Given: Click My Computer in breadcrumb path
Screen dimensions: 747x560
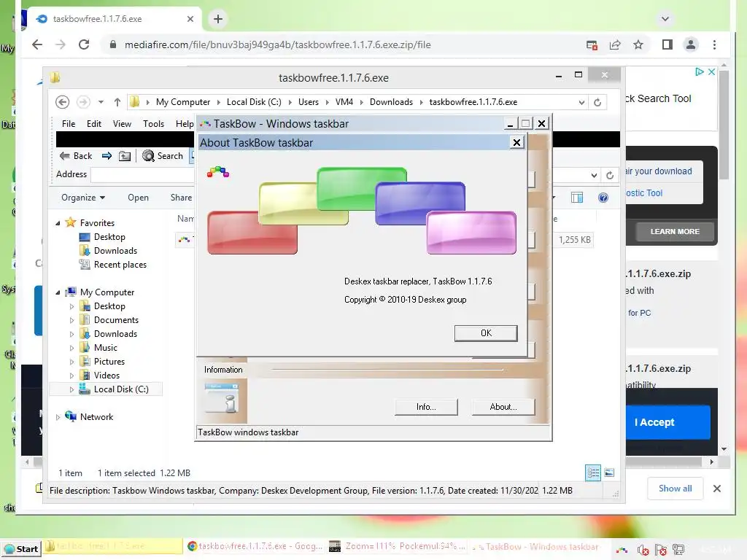Looking at the screenshot, I should (x=183, y=102).
